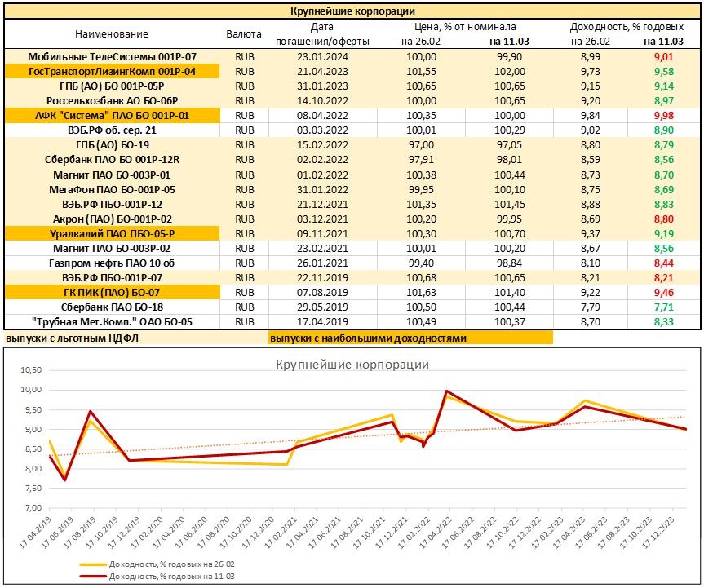Image resolution: width=704 pixels, height=588 pixels.
Task: Select the 'Магнит ПАО БО-003P-02' cell
Action: [x=112, y=248]
